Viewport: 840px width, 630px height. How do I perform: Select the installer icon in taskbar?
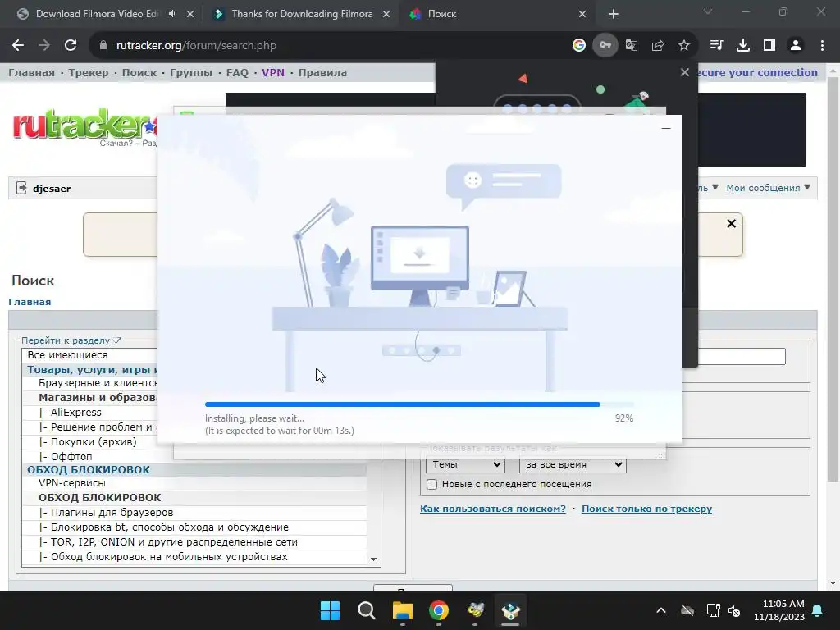pyautogui.click(x=510, y=610)
